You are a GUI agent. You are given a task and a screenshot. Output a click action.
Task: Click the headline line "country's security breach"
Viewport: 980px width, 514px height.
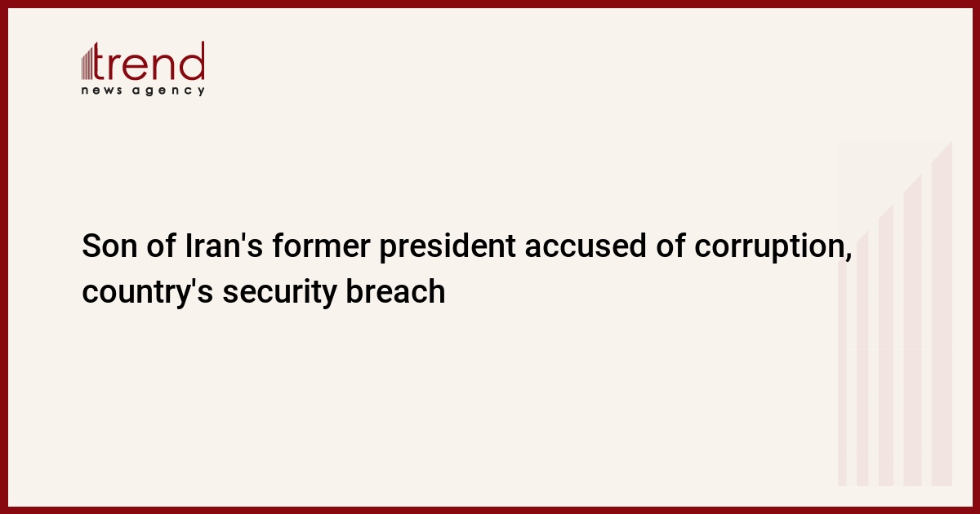[263, 291]
